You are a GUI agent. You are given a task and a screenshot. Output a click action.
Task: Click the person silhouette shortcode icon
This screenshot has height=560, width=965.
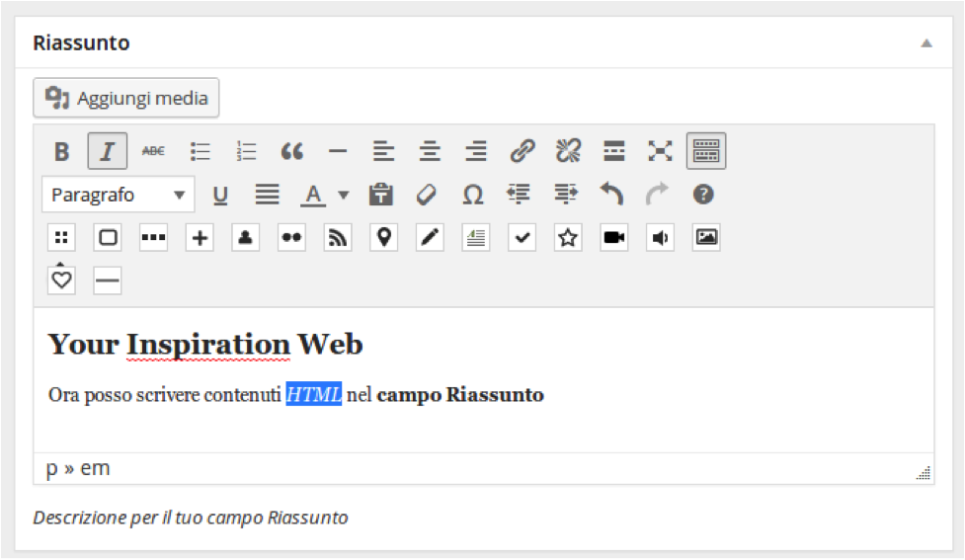(x=246, y=238)
